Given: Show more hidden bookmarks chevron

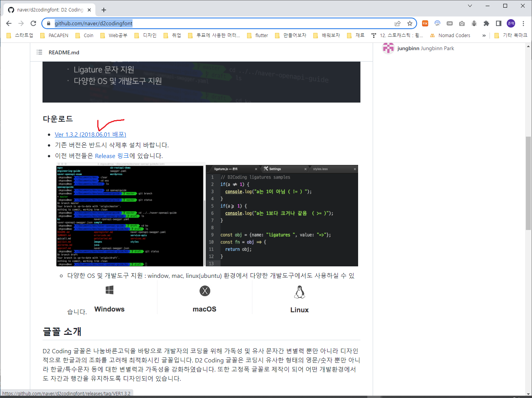Looking at the screenshot, I should (484, 35).
